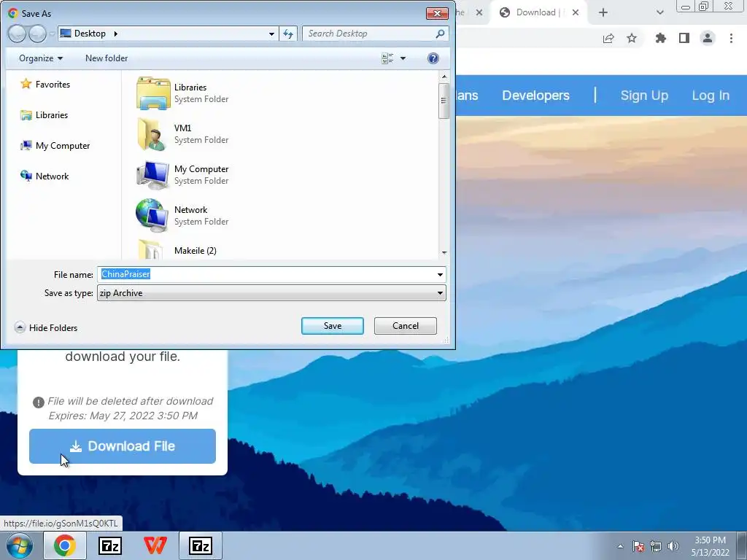Select the My Computer icon in file list
This screenshot has width=747, height=560.
click(153, 175)
